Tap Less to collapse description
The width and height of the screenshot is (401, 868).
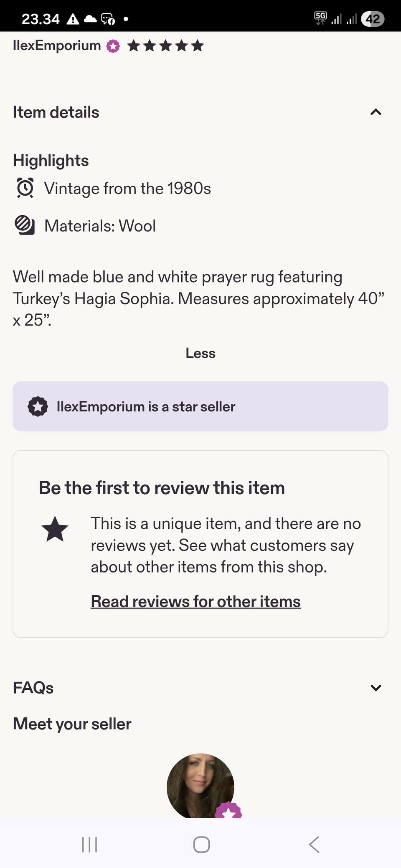(x=200, y=353)
